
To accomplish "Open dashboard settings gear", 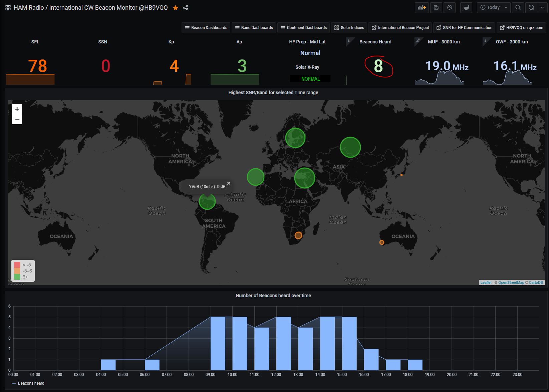I will tap(450, 7).
